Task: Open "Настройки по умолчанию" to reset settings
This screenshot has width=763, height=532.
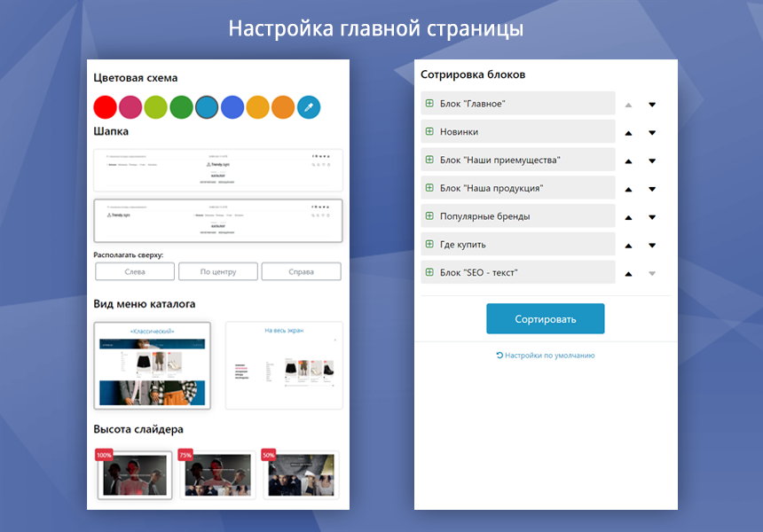Action: point(547,354)
